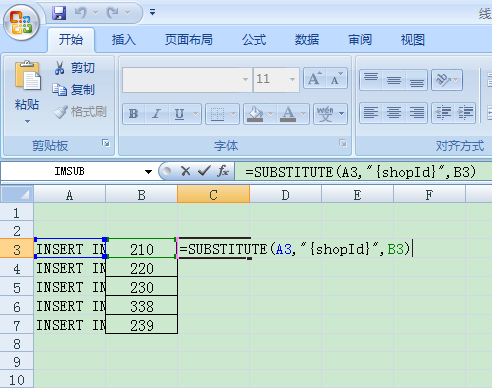Open the 数据 ribbon tab
The image size is (492, 388).
307,40
